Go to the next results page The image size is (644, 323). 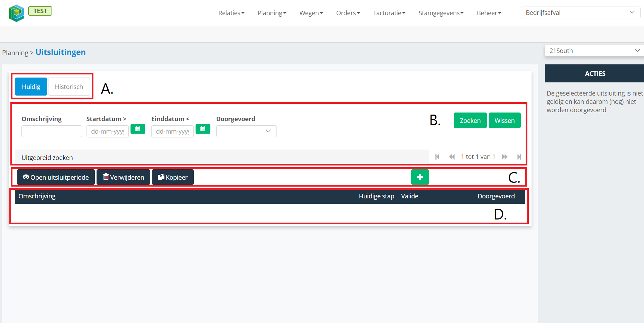505,157
